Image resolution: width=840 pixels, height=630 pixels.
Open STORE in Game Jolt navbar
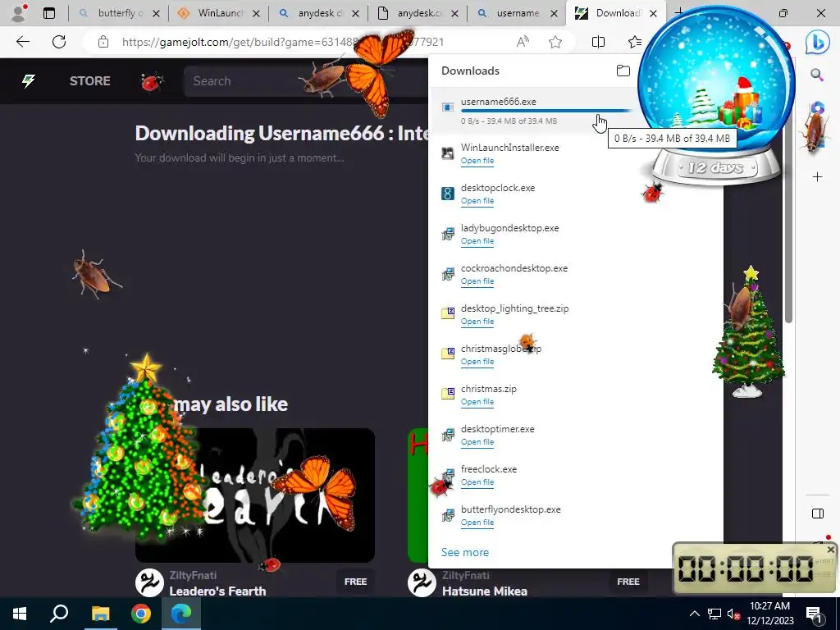tap(90, 81)
